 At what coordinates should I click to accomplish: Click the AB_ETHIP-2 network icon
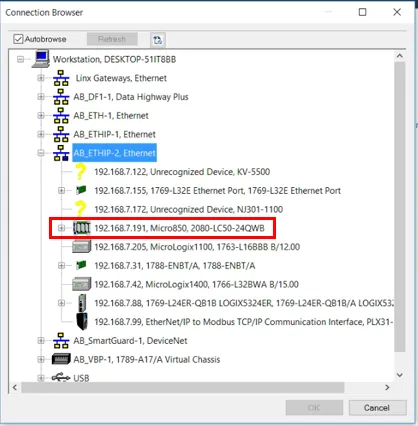[x=61, y=153]
